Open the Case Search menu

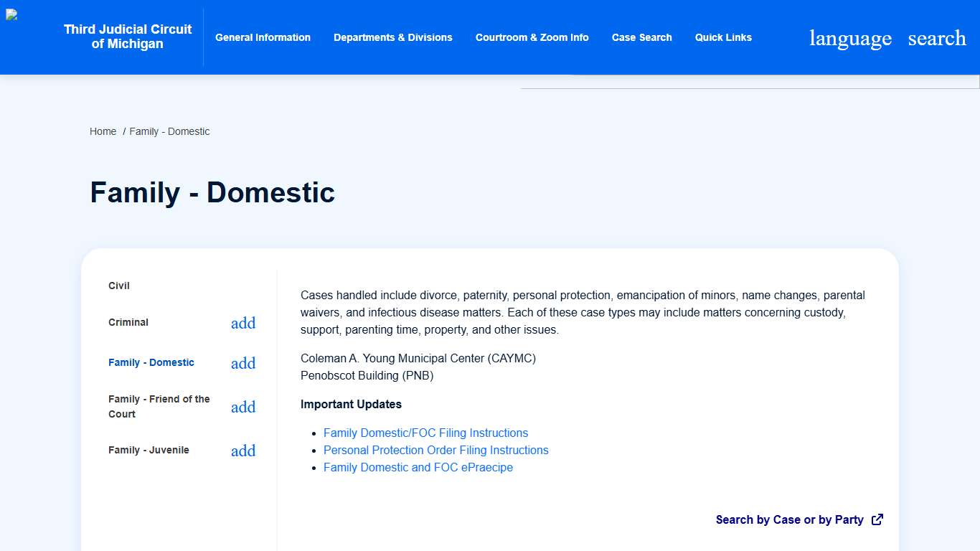coord(641,37)
